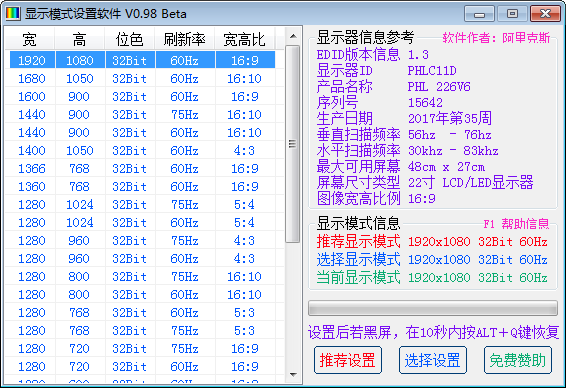Close the 显示模式设置软件 window
The height and width of the screenshot is (388, 566).
[545, 14]
